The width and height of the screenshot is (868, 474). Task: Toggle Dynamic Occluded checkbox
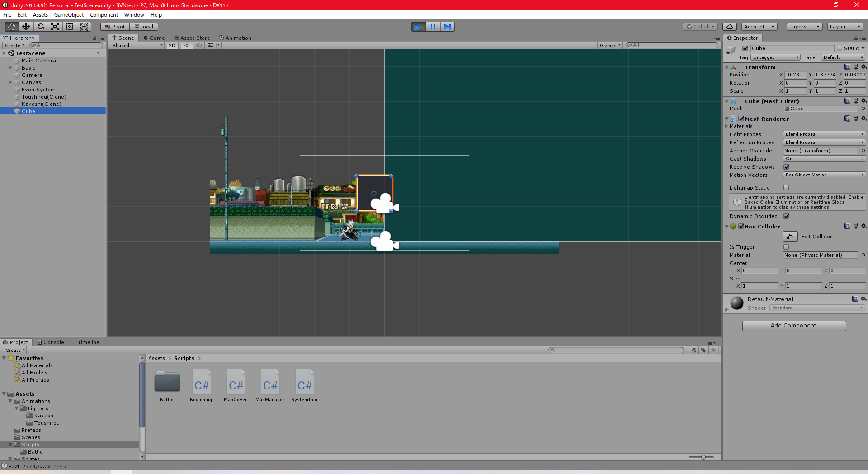[786, 216]
